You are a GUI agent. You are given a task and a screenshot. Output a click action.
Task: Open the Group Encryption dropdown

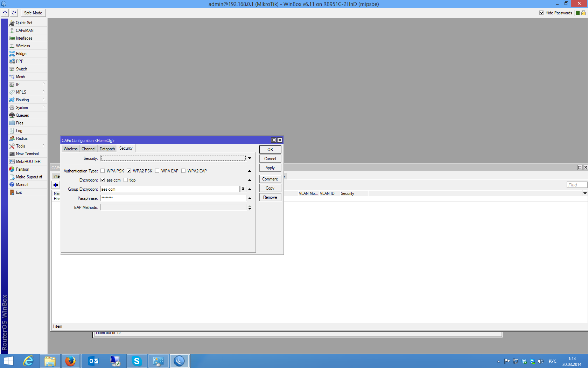[x=243, y=189]
